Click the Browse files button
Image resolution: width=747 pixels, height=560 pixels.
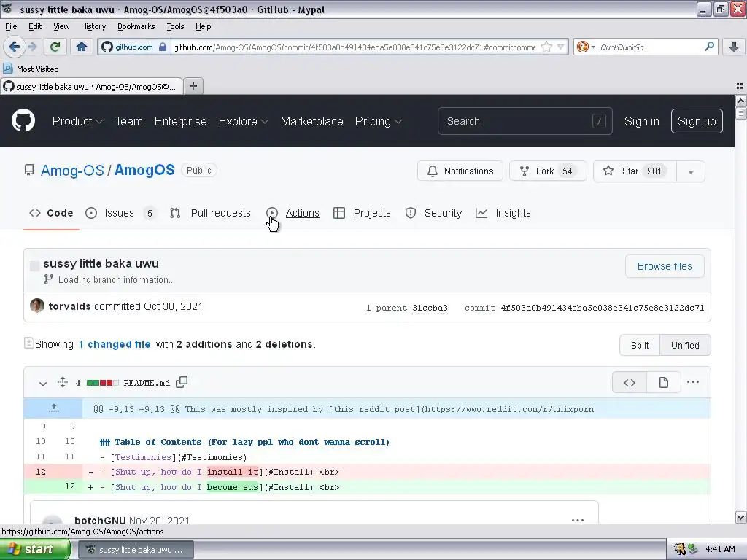[x=665, y=266]
